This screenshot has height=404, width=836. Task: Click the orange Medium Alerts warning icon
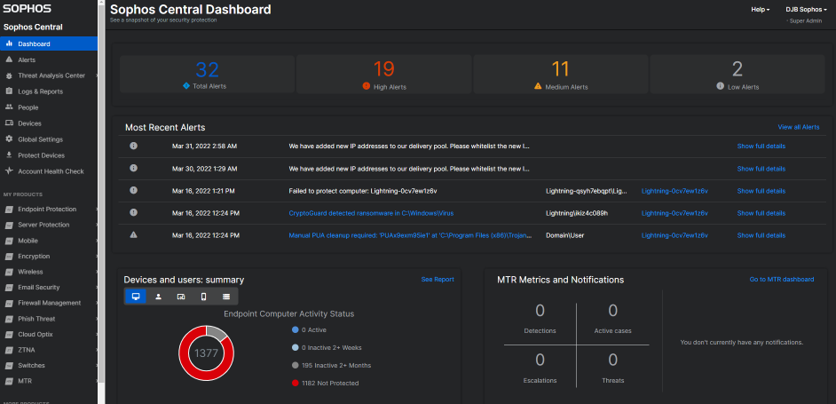click(x=538, y=86)
